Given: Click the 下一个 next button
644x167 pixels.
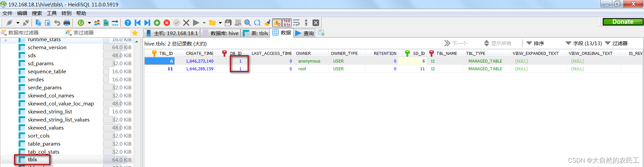Looking at the screenshot, I should 455,43.
